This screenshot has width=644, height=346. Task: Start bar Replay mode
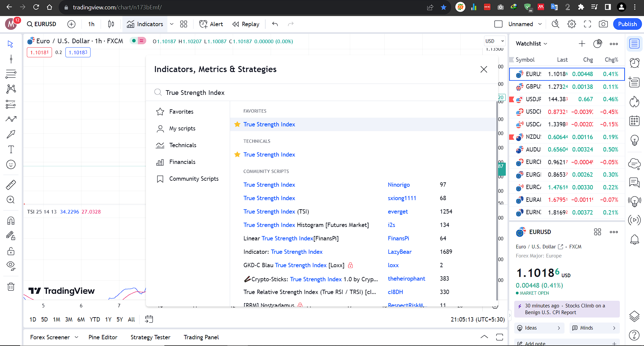246,24
